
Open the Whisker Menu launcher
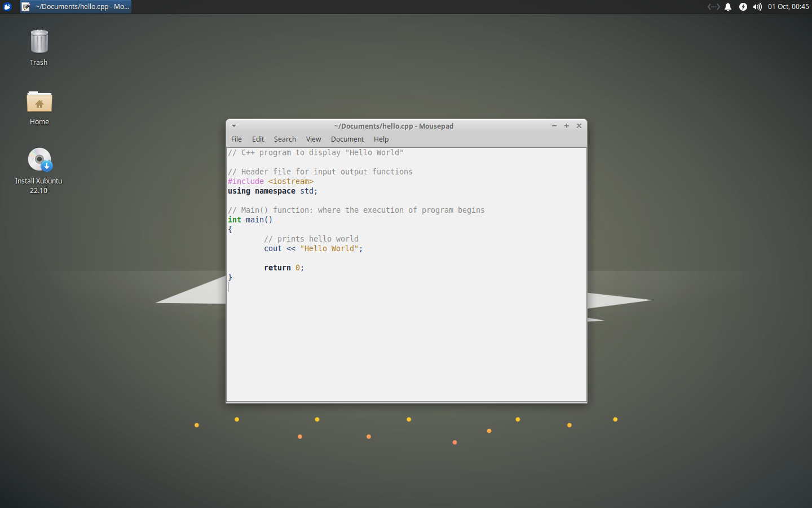7,6
